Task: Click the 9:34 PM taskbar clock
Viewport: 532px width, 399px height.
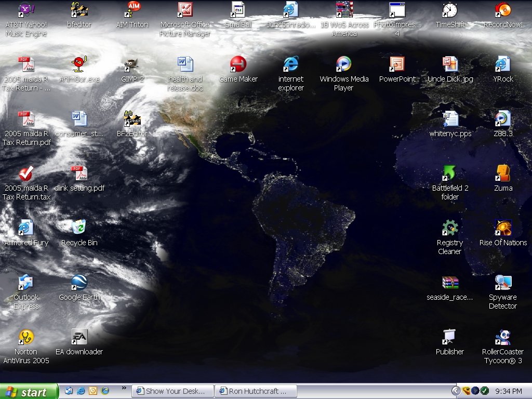Action: point(509,391)
